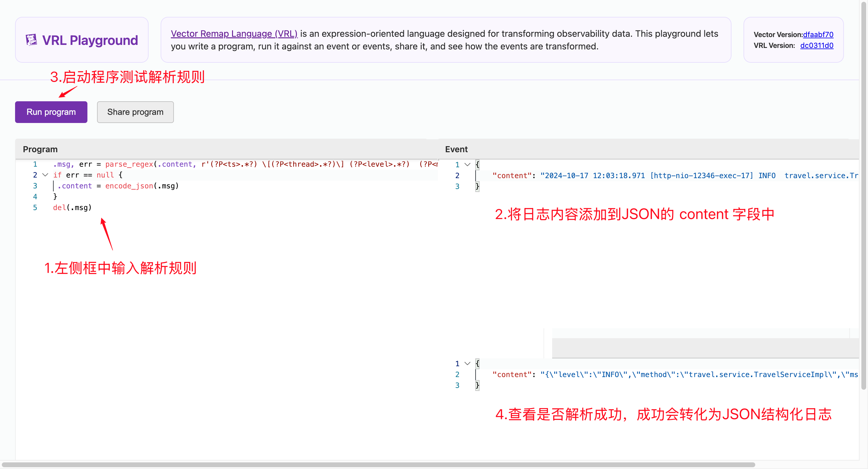868x469 pixels.
Task: Collapse the if block on program line 2
Action: (x=45, y=175)
